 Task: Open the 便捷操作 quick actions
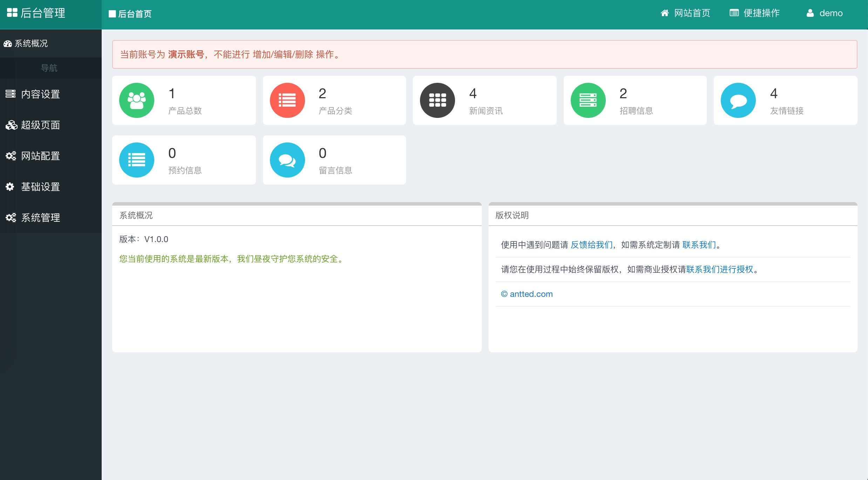(x=754, y=13)
